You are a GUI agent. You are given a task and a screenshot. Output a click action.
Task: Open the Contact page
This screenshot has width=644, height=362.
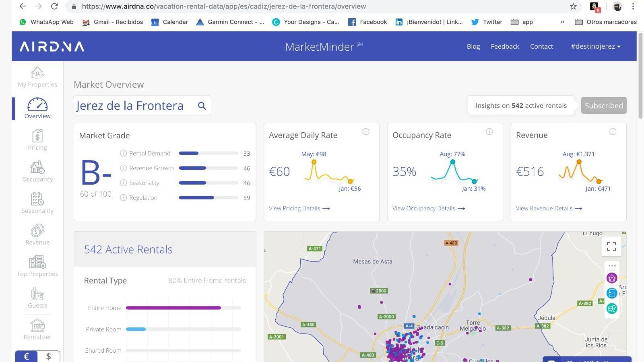point(541,46)
